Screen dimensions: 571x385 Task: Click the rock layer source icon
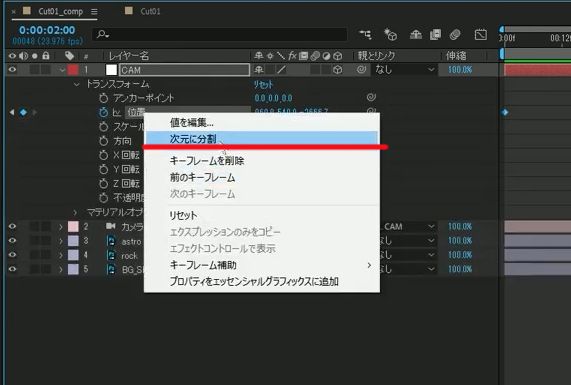111,255
